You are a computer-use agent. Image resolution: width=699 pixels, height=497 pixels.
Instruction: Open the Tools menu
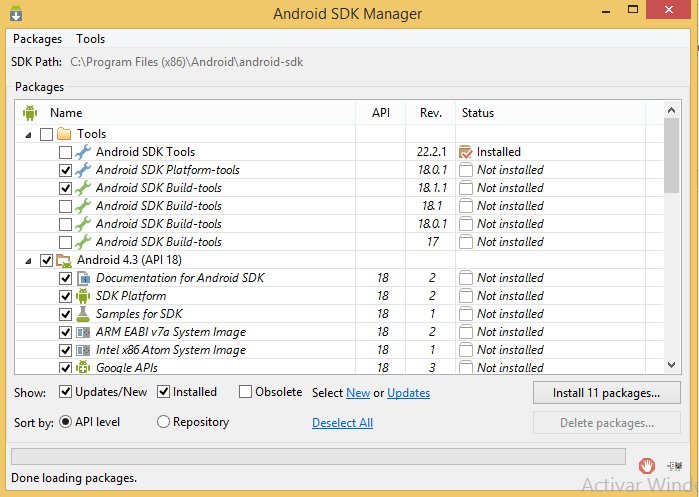[x=90, y=39]
